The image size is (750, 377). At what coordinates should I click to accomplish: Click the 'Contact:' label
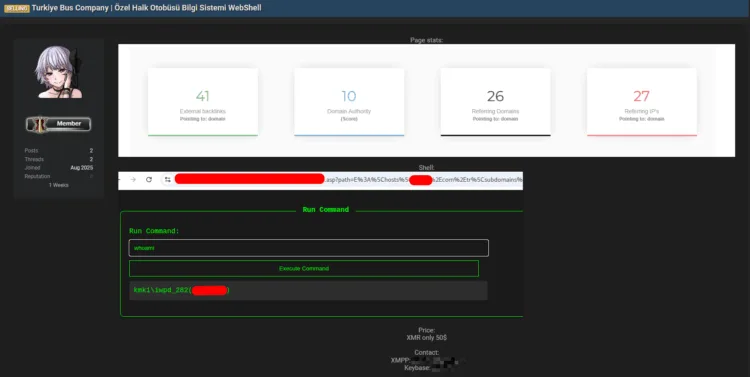(427, 353)
